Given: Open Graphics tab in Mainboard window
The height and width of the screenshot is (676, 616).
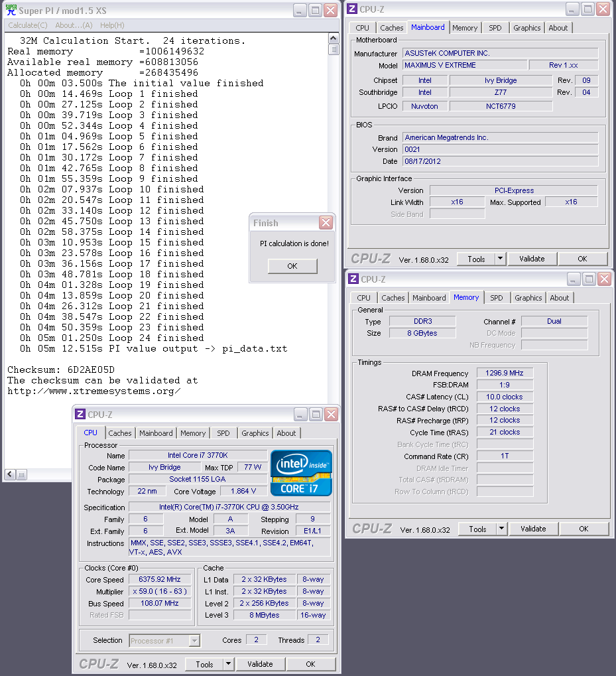Looking at the screenshot, I should click(x=526, y=28).
